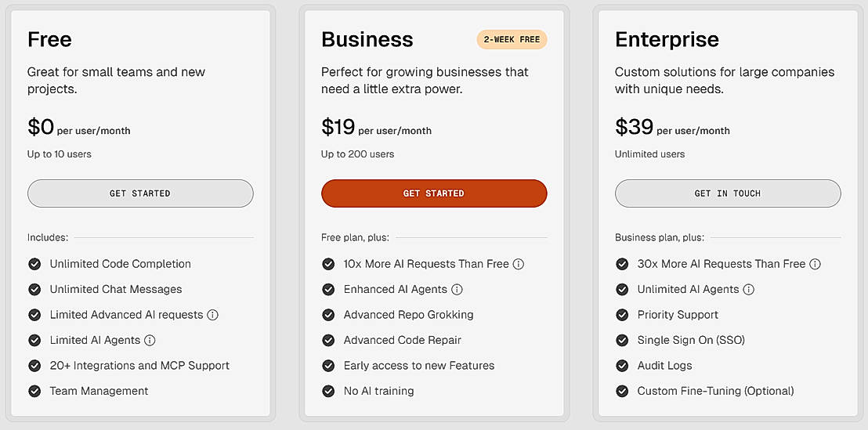Viewport: 868px width, 430px height.
Task: Open info icon next to Unlimited AI Agents
Action: (x=748, y=289)
